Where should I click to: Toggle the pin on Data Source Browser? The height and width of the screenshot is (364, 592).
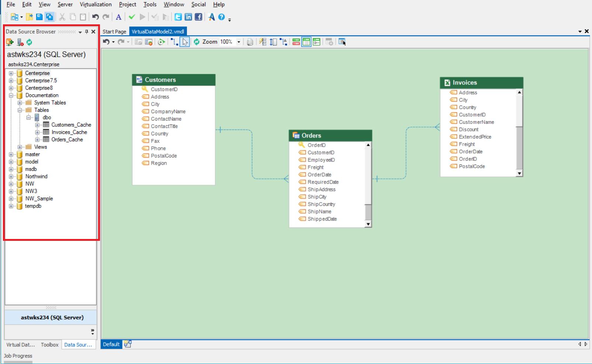coord(87,32)
